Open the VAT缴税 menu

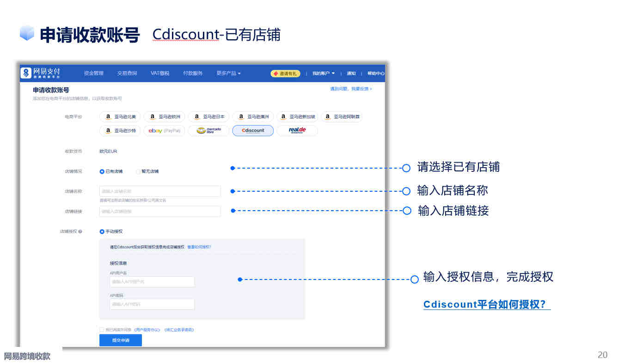pyautogui.click(x=160, y=73)
